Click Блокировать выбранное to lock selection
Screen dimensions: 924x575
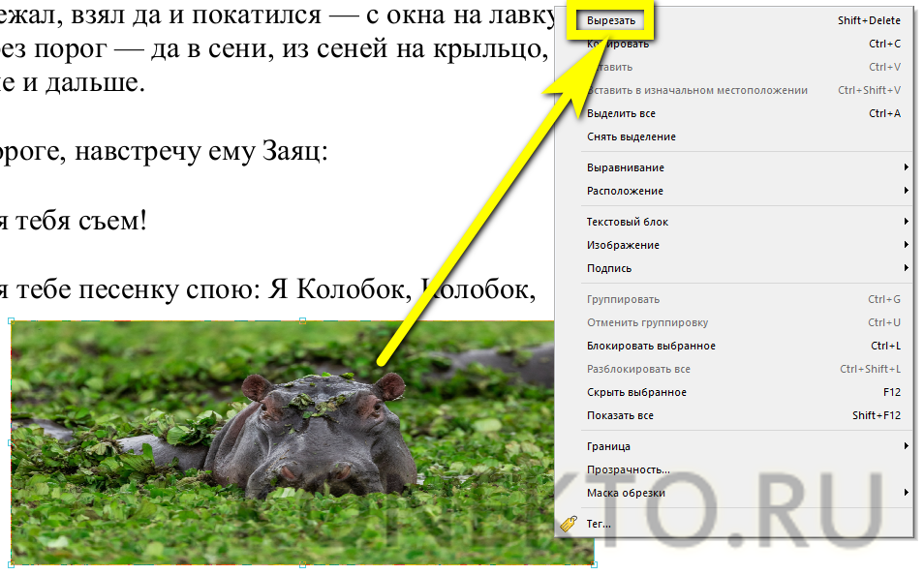tap(651, 346)
